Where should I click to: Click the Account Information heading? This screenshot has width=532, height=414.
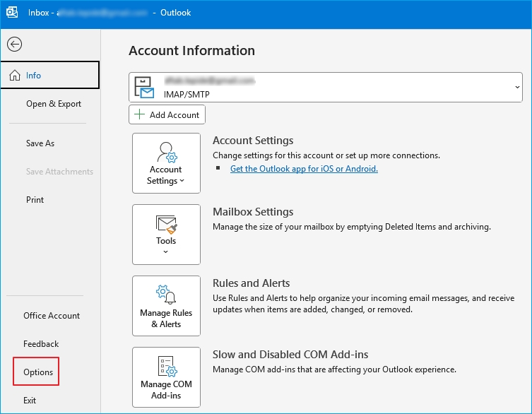pyautogui.click(x=191, y=51)
